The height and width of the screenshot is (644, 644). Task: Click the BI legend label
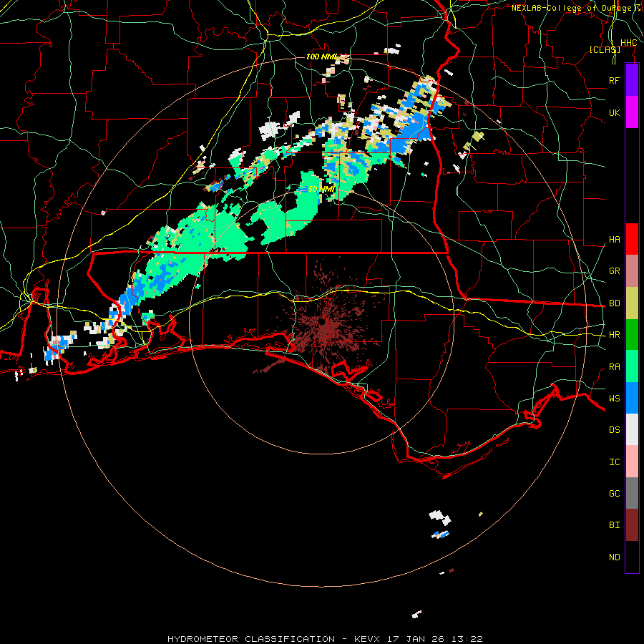tap(614, 525)
